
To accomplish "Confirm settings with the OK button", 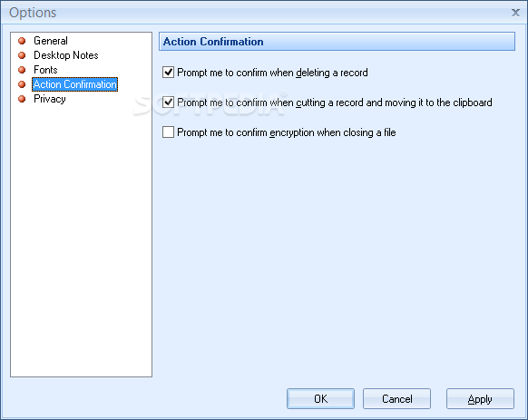I will 320,399.
